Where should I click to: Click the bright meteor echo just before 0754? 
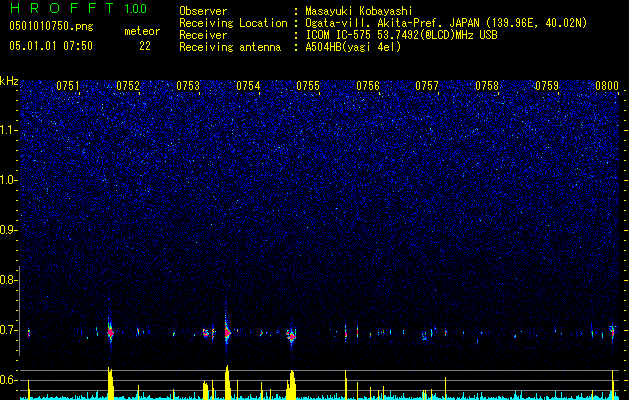coord(227,332)
